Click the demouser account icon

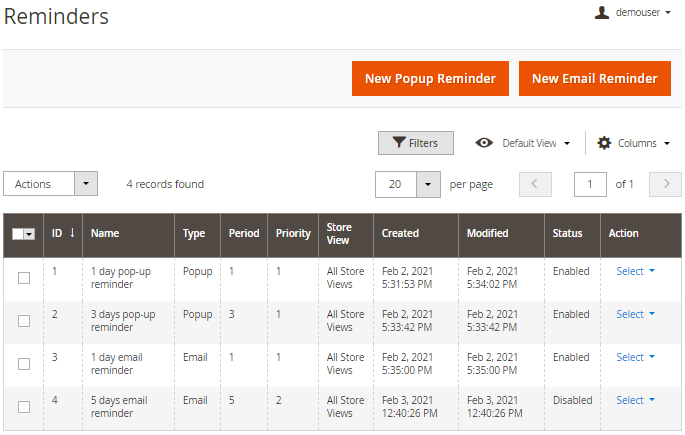601,13
